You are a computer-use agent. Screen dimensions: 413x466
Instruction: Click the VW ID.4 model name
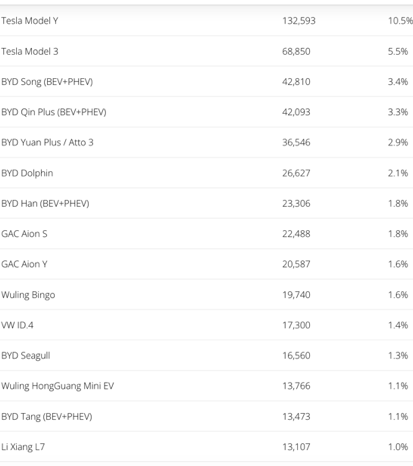point(17,325)
